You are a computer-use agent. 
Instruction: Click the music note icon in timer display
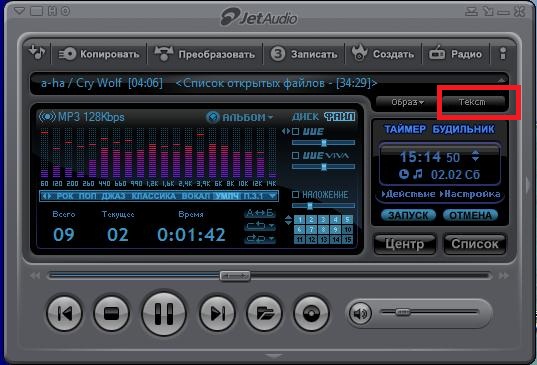point(417,174)
